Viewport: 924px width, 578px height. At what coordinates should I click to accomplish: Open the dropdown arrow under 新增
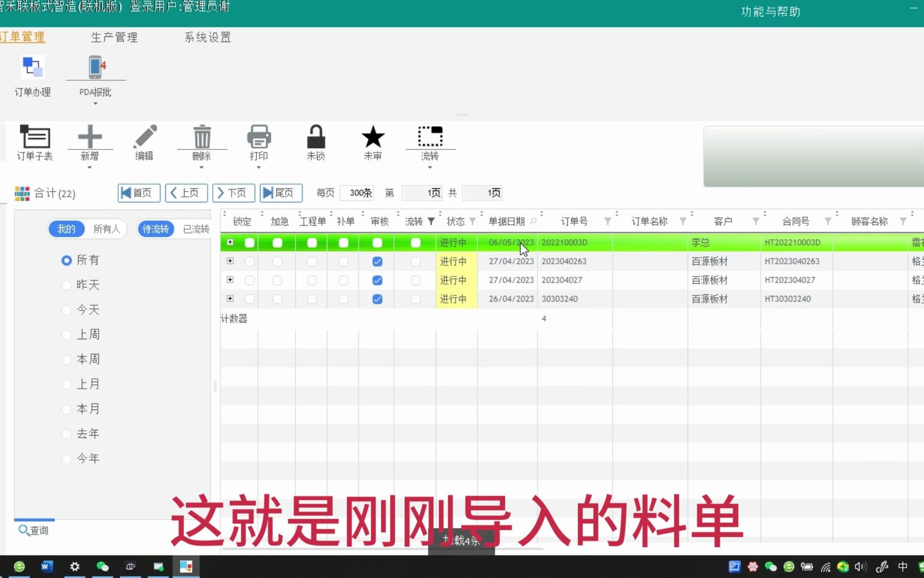[x=90, y=168]
